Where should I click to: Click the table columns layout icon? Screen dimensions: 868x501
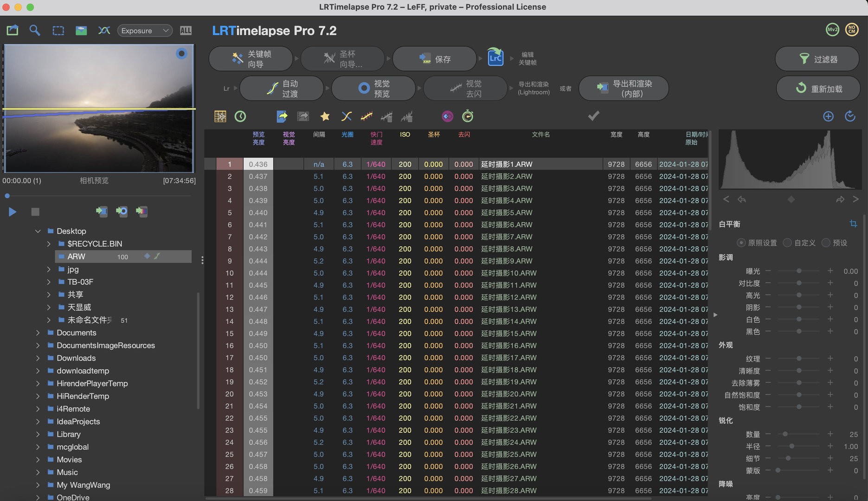point(220,116)
